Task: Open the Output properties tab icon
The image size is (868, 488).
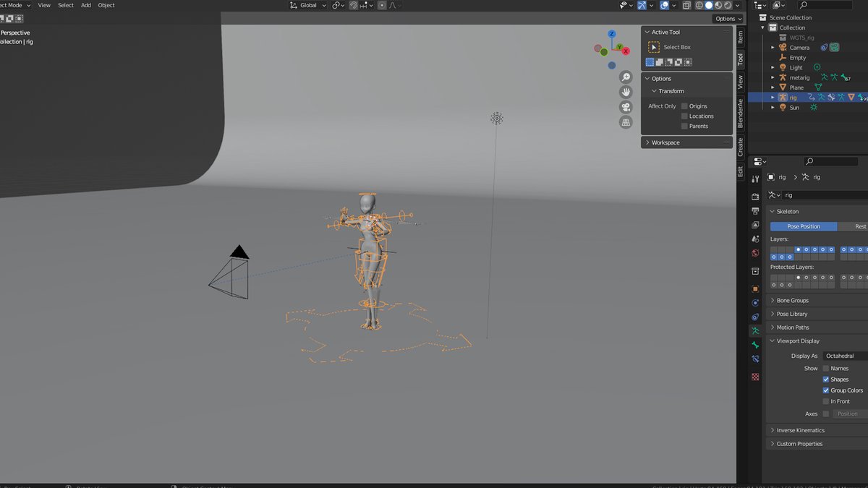Action: [x=755, y=210]
